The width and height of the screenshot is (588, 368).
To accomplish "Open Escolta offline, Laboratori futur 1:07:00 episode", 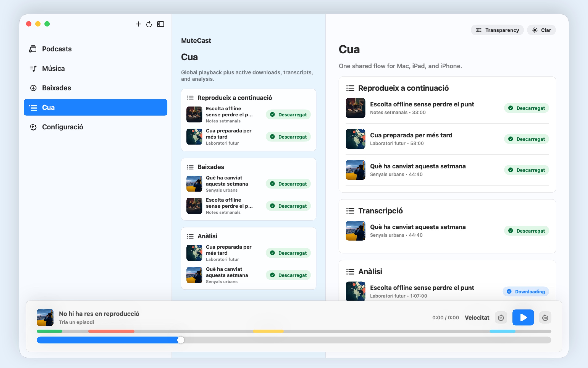I will [447, 291].
